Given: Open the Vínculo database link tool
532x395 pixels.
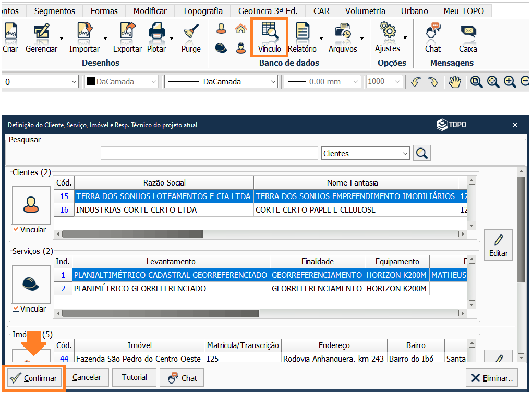Looking at the screenshot, I should [x=269, y=37].
